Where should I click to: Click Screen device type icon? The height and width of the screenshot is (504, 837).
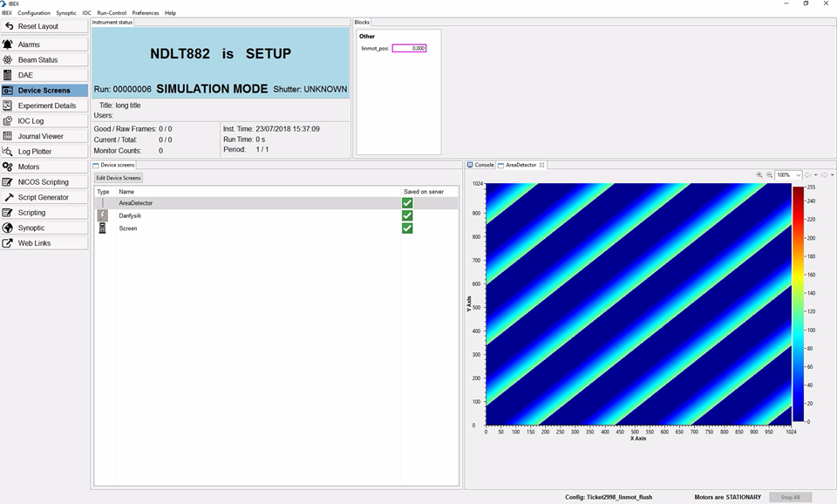pos(102,228)
